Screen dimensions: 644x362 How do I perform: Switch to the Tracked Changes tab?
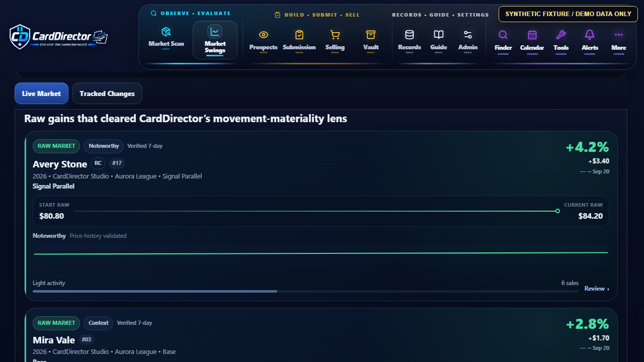tap(107, 94)
